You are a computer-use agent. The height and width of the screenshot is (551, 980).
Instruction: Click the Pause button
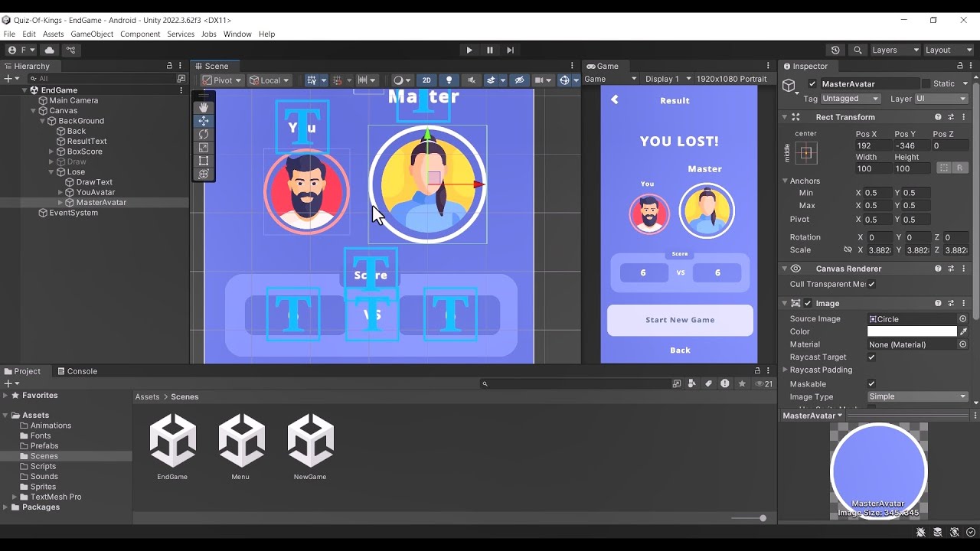tap(490, 50)
